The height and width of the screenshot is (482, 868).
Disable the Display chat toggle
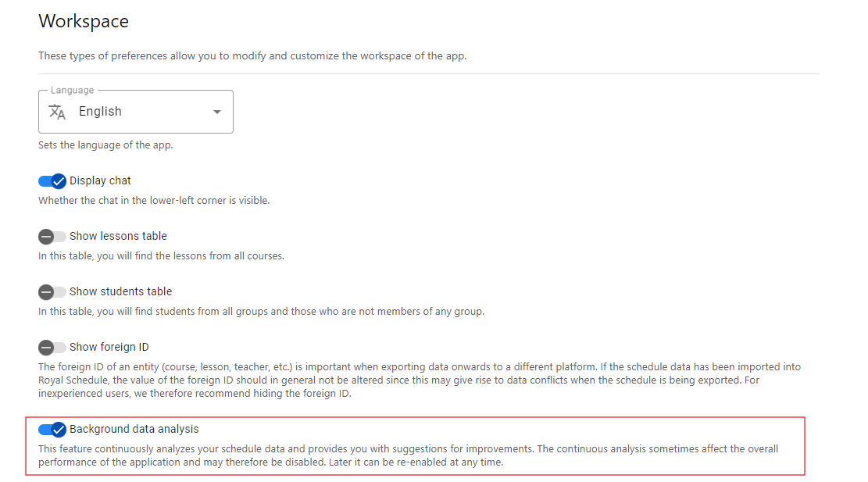[52, 181]
